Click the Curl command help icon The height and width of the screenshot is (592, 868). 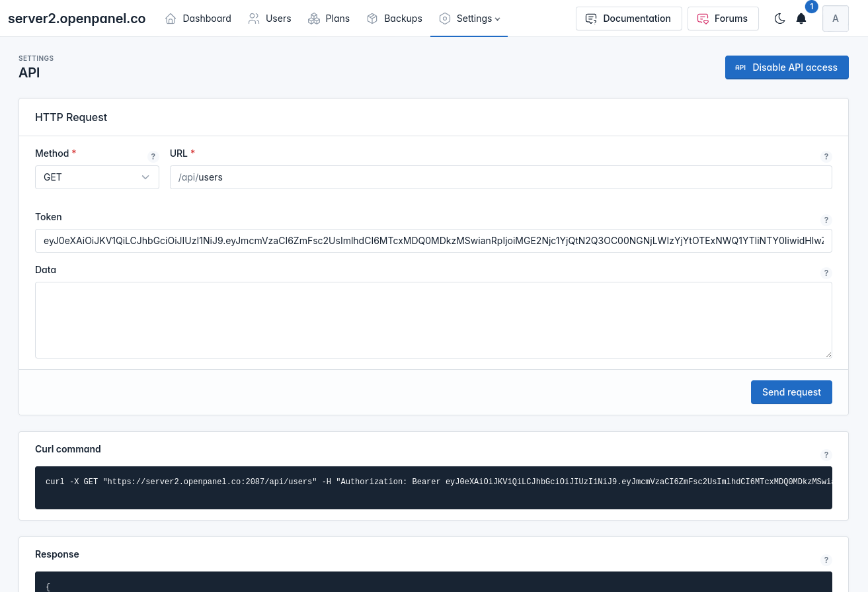click(x=826, y=455)
